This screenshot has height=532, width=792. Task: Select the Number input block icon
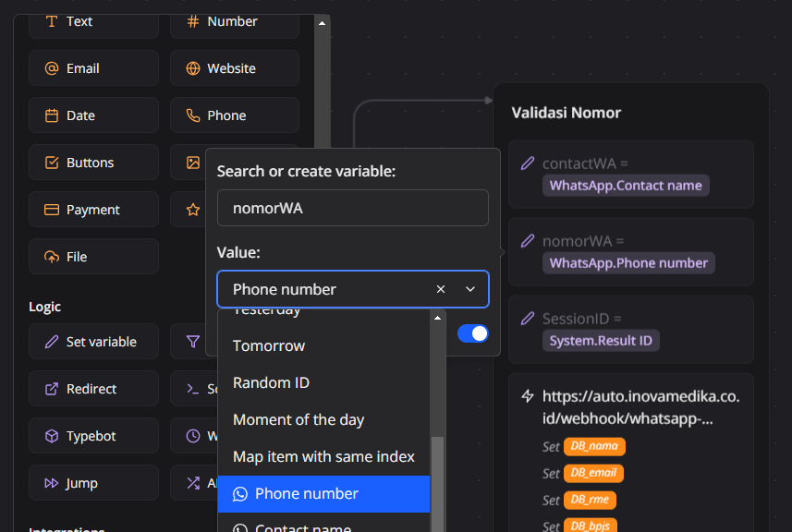click(x=193, y=21)
